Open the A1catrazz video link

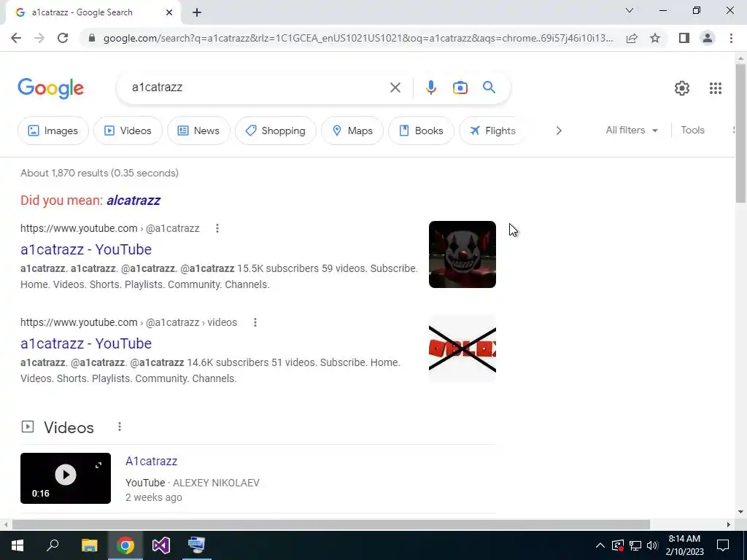point(152,461)
